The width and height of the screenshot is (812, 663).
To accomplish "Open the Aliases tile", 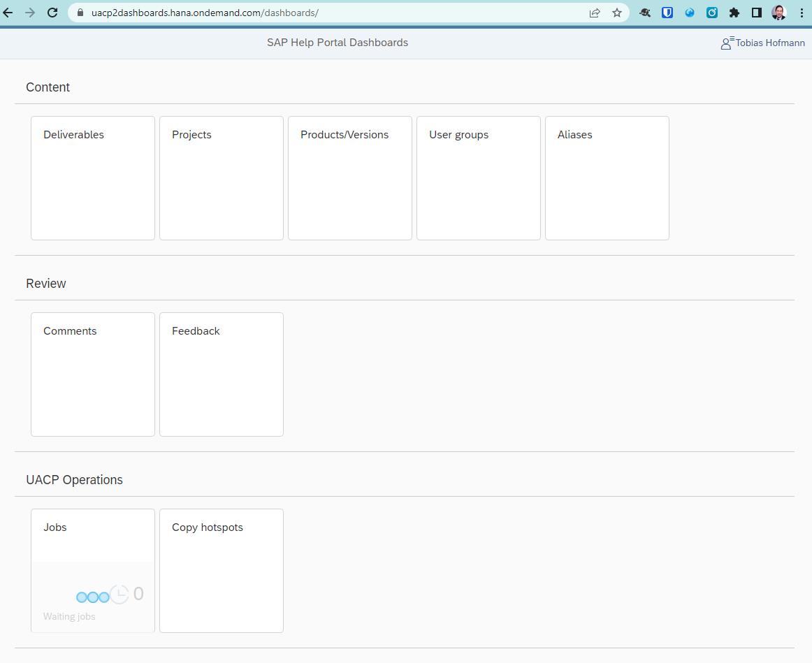I will coord(607,178).
